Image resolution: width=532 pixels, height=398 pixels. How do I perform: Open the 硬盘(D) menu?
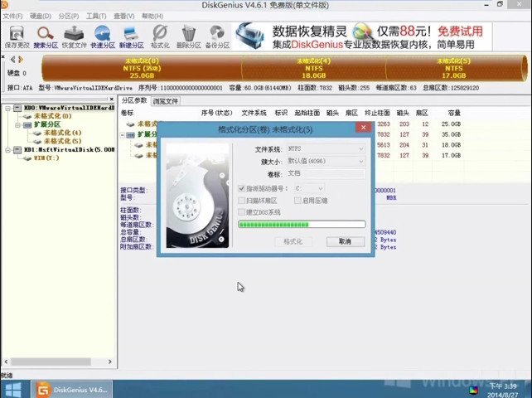[41, 17]
